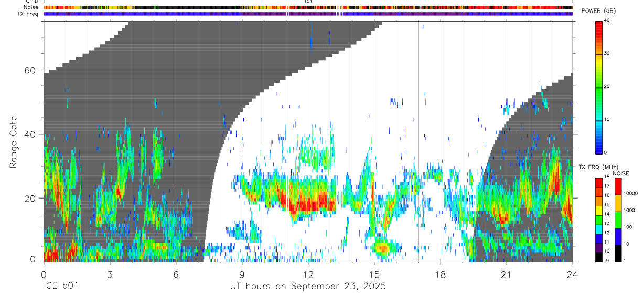Viewport: 644px width, 297px height.
Task: Click the 16 MHz label on TX FRQ scale
Action: point(607,195)
